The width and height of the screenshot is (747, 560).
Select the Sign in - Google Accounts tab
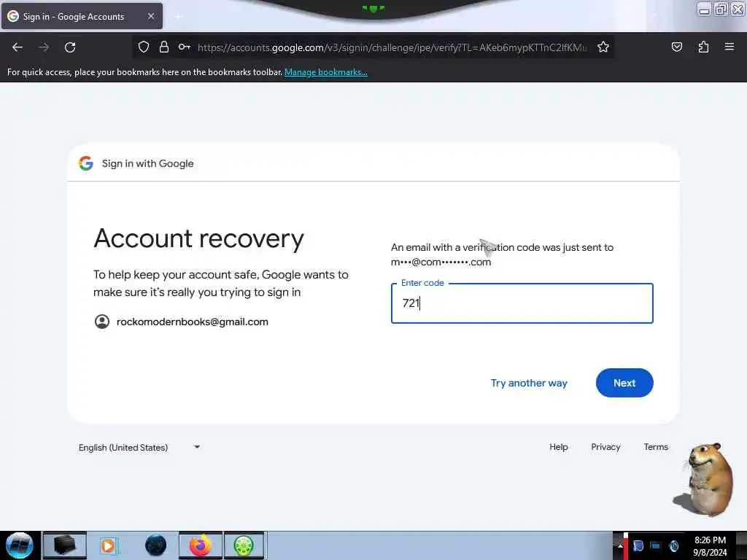pos(82,16)
